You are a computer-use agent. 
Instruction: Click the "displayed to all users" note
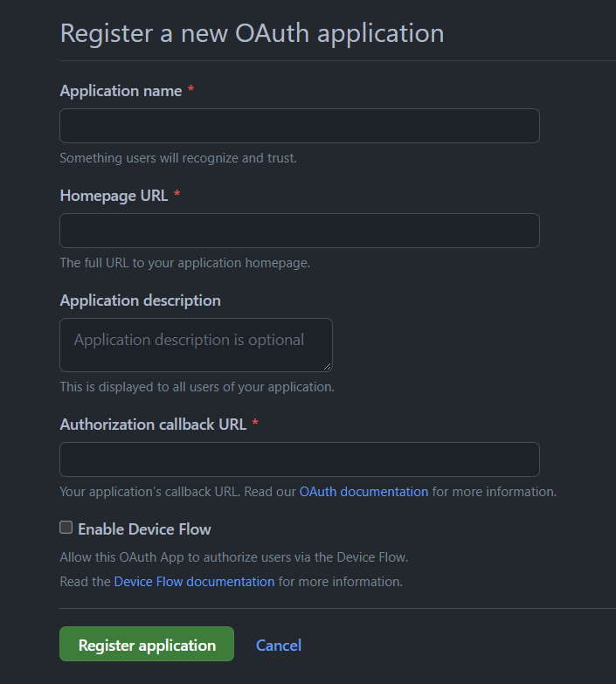197,387
